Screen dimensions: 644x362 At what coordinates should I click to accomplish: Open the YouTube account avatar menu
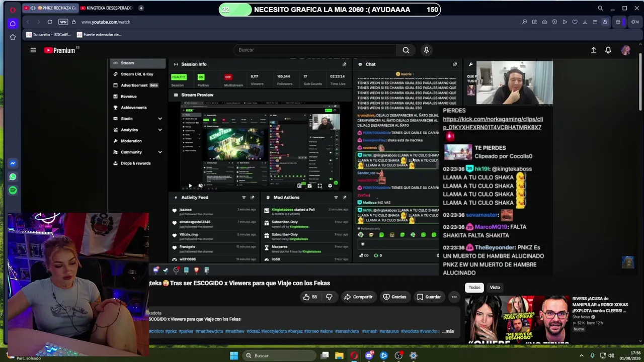[x=626, y=50]
